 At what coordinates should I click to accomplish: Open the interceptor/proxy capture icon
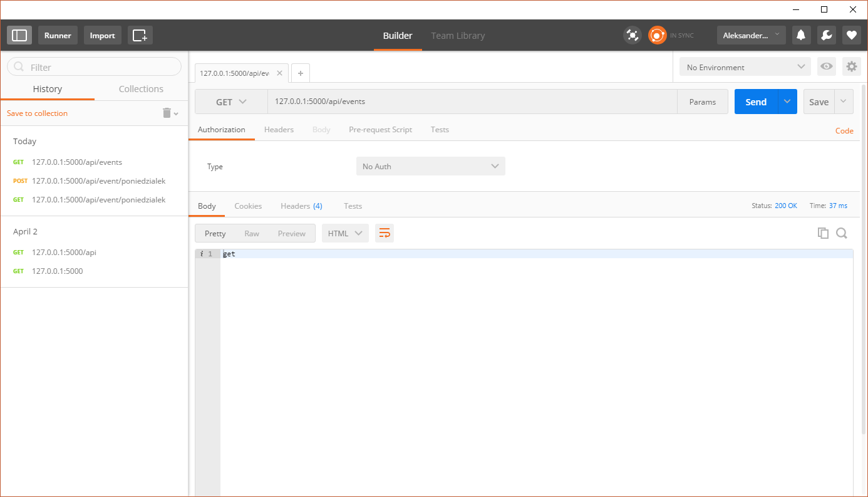coord(633,36)
